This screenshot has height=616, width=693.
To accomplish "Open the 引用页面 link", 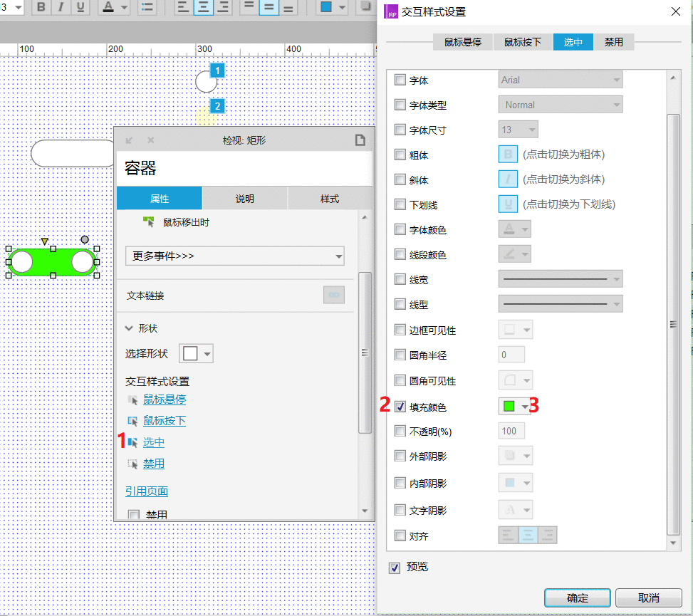I will (x=147, y=491).
